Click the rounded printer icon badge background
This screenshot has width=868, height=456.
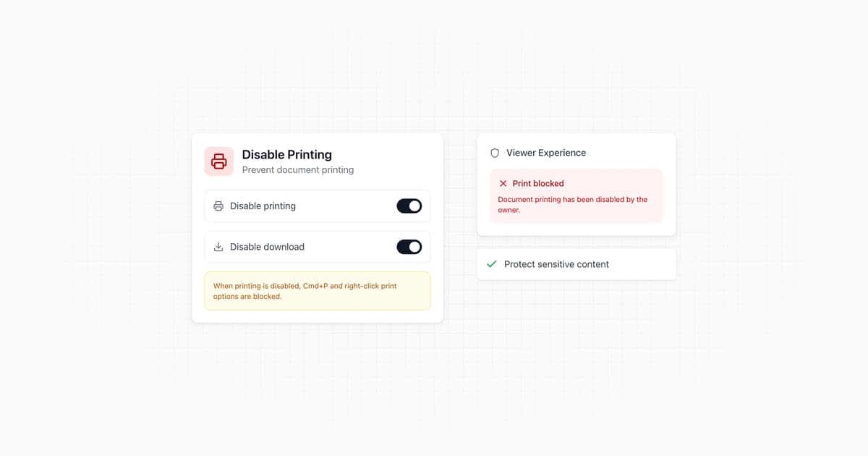coord(218,161)
